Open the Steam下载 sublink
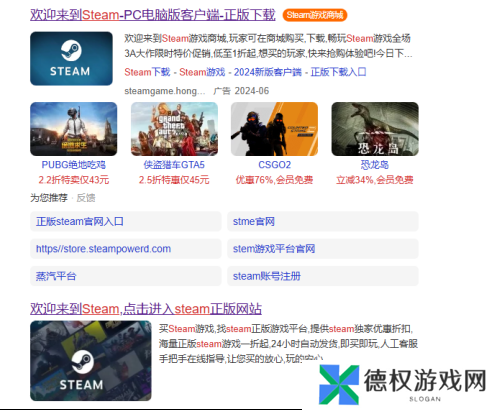 coord(147,72)
